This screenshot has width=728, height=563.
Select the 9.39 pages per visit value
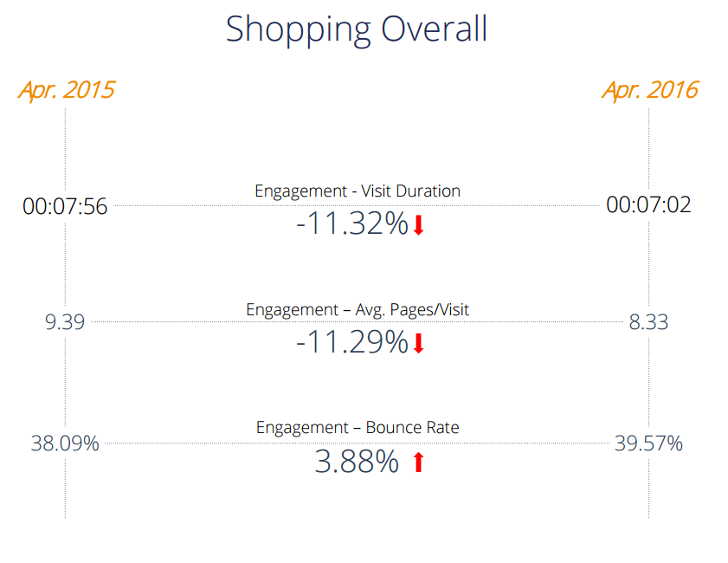[x=65, y=323]
